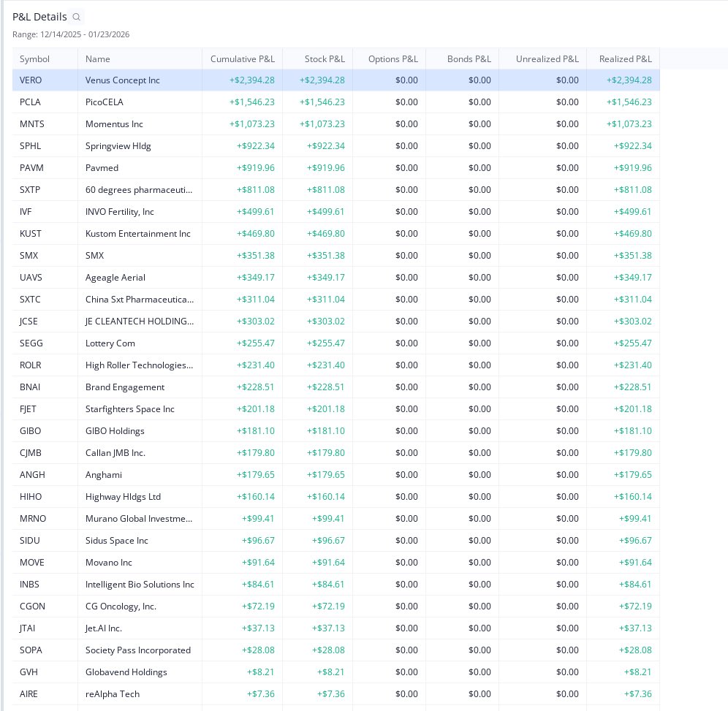Viewport: 728px width, 711px height.
Task: Select SEGG stock P&L +$255.47
Action: pos(325,343)
